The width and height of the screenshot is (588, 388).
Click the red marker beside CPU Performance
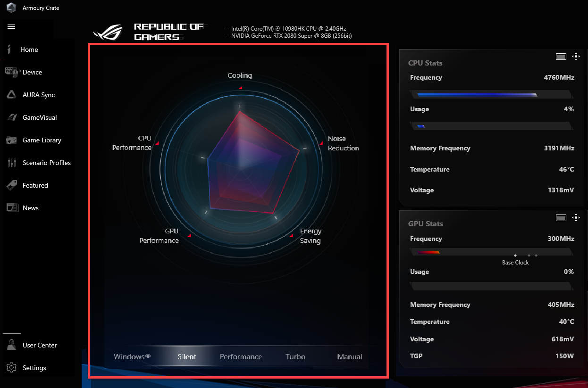(157, 143)
